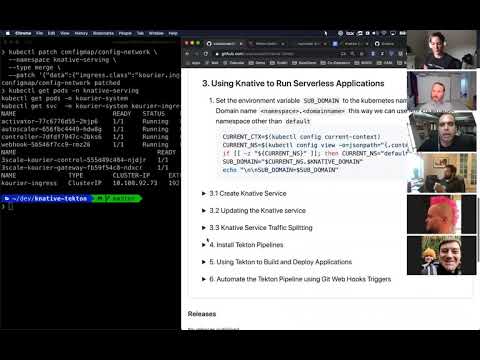This screenshot has width=480, height=360.
Task: Select the bottom smiling participant thumbnail
Action: click(441, 256)
